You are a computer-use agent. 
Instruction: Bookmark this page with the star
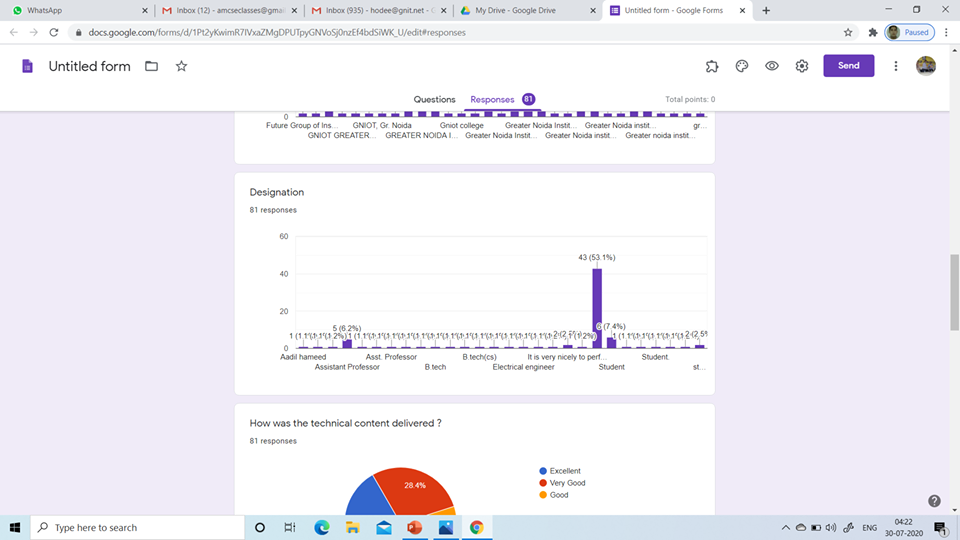(848, 32)
